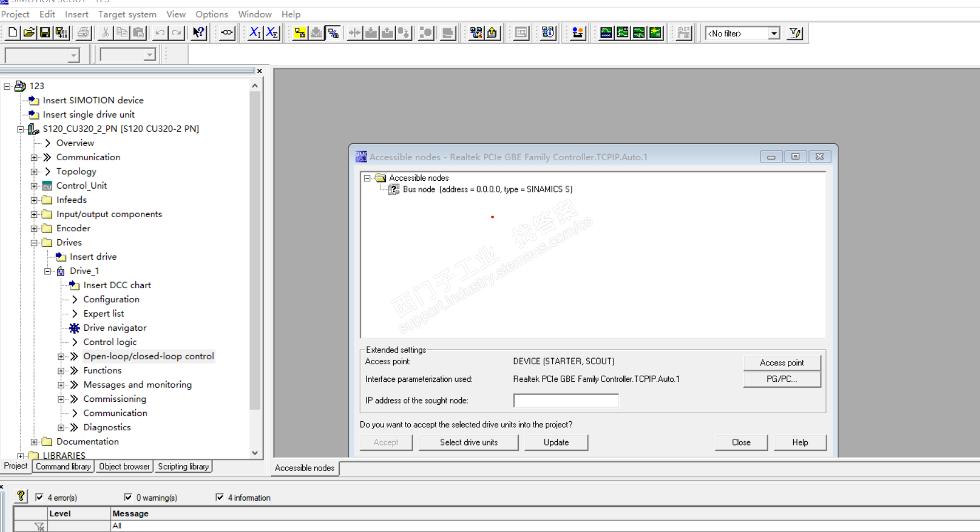Image resolution: width=980 pixels, height=532 pixels.
Task: Activate the context help pointer icon
Action: (x=198, y=33)
